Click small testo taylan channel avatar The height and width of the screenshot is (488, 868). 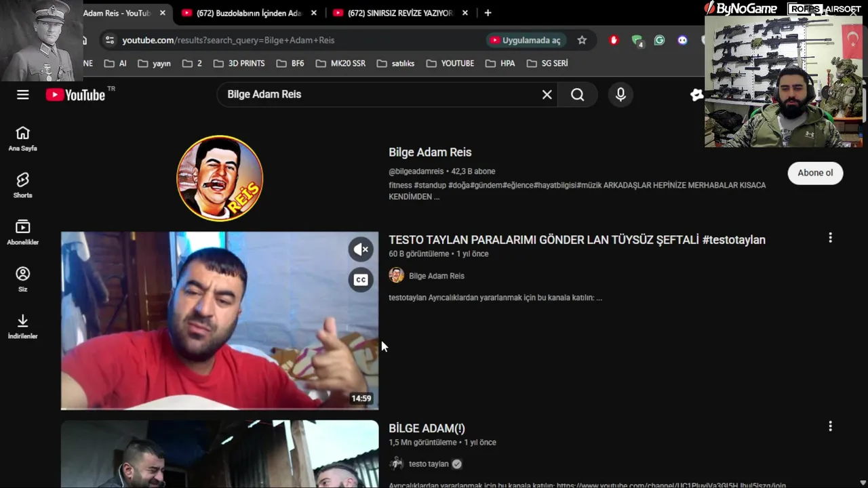[397, 464]
